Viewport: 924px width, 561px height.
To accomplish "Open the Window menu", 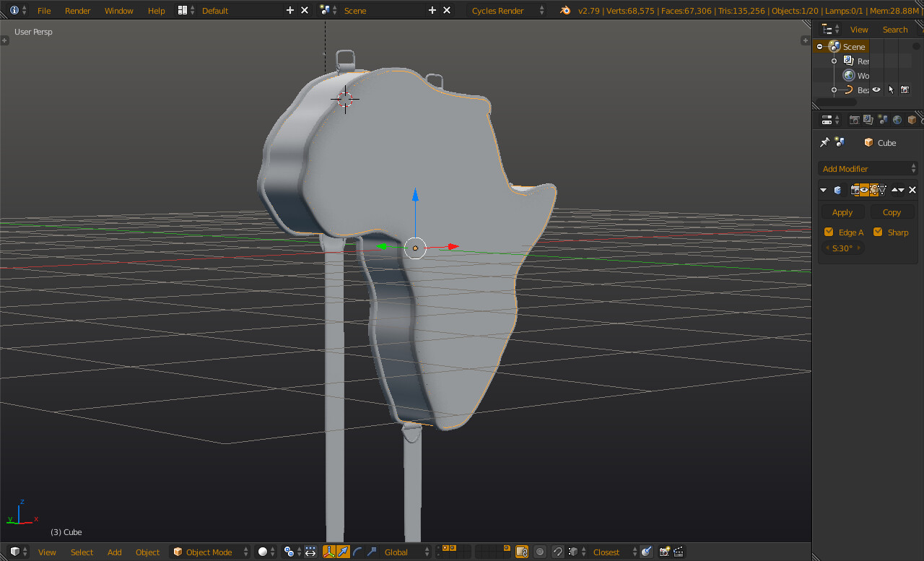I will click(118, 10).
